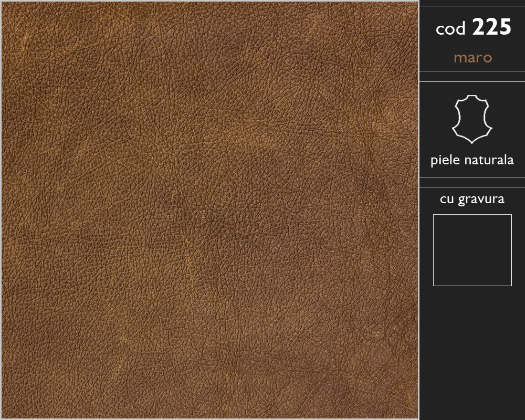This screenshot has height=420, width=525.
Task: Click the cu gravura heading
Action: (472, 199)
